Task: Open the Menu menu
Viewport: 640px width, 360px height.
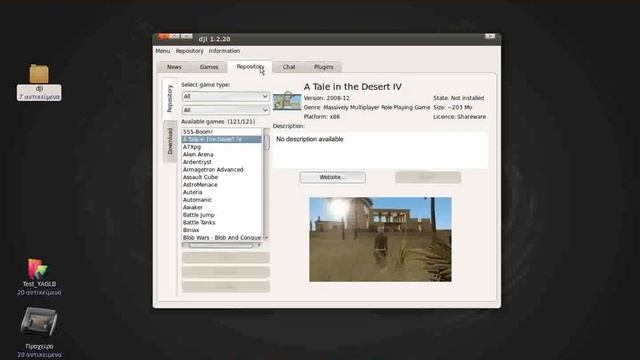Action: (x=162, y=51)
